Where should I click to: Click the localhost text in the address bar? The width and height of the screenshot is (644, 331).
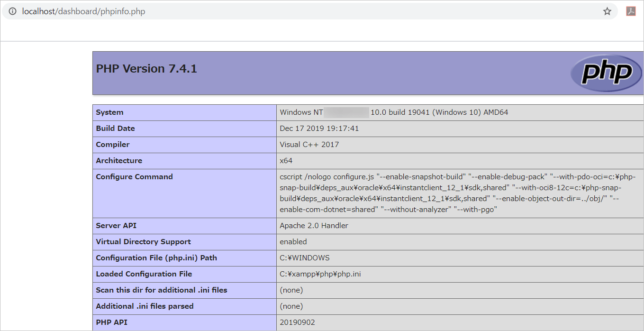click(36, 11)
